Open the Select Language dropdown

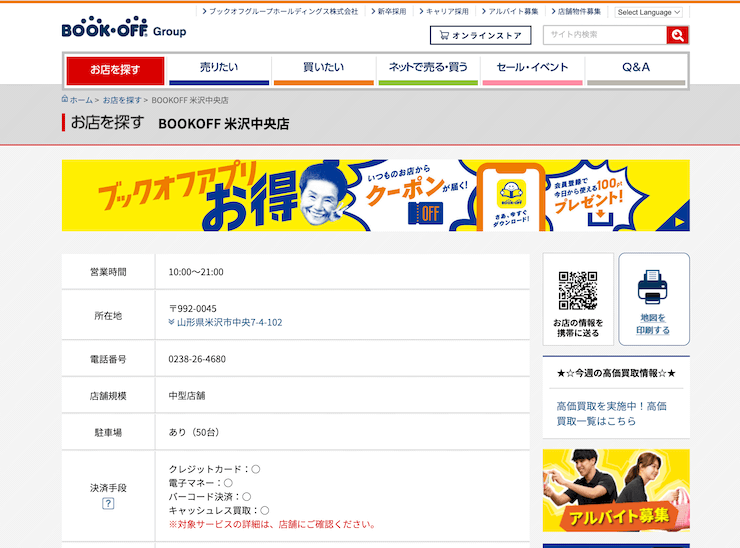pos(648,12)
